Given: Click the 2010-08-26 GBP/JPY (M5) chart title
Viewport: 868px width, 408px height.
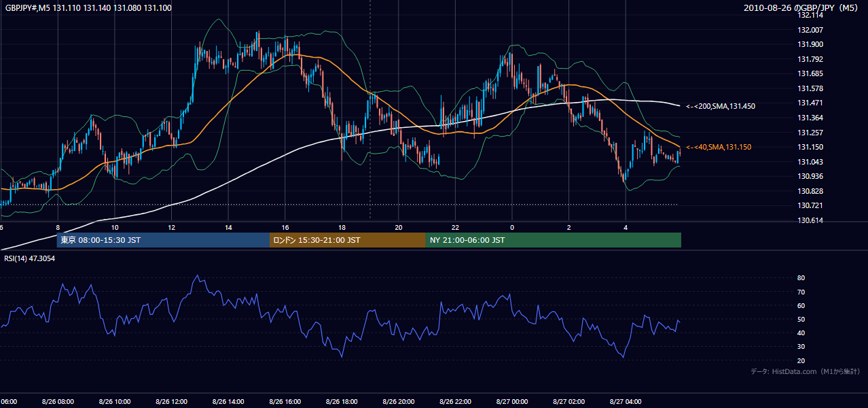Looking at the screenshot, I should tap(801, 8).
